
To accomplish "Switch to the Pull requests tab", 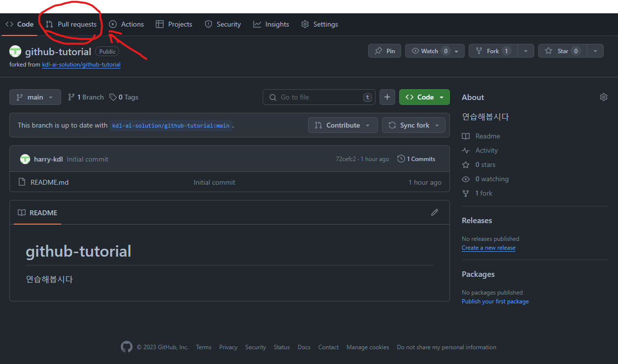I will coord(71,24).
